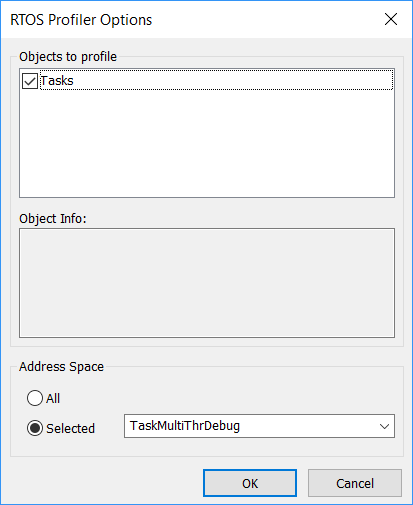Uncheck the Tasks checkbox
This screenshot has width=413, height=505.
30,81
